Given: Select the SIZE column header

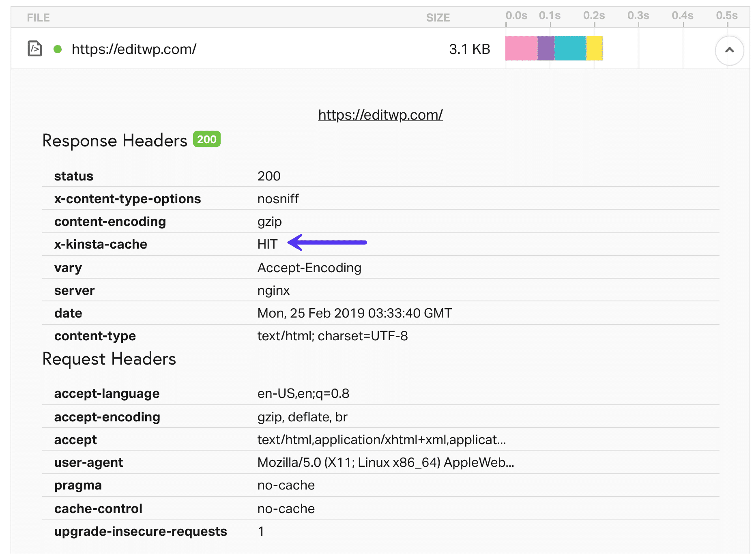Looking at the screenshot, I should 438,17.
